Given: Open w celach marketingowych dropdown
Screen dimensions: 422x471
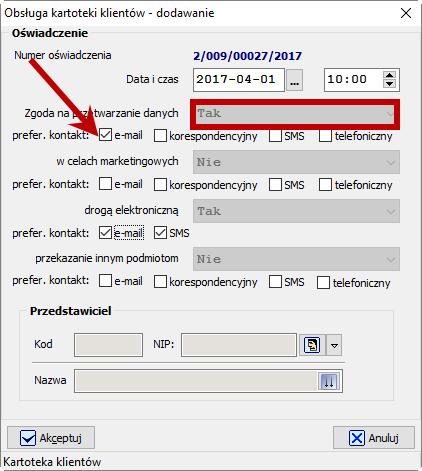Looking at the screenshot, I should click(296, 162).
